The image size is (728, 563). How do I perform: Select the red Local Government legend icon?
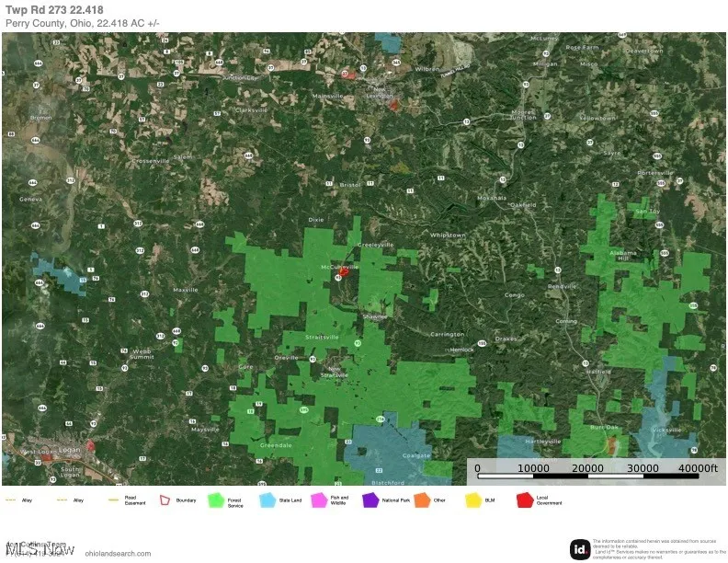(525, 500)
